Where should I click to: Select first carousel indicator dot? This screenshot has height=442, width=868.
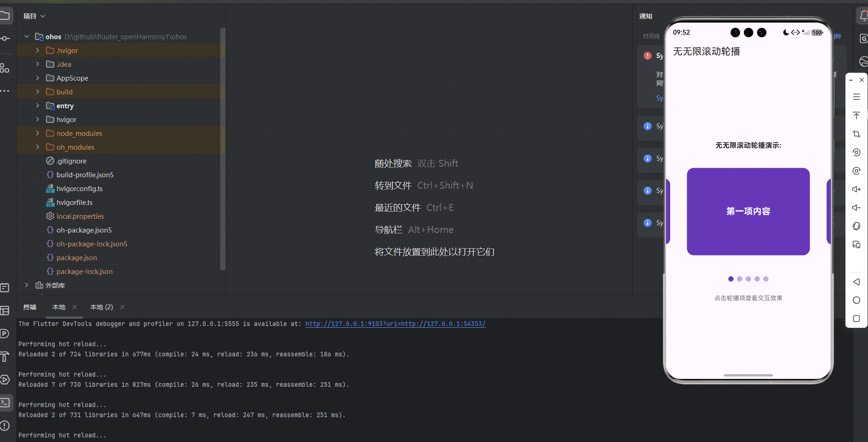[x=731, y=279]
